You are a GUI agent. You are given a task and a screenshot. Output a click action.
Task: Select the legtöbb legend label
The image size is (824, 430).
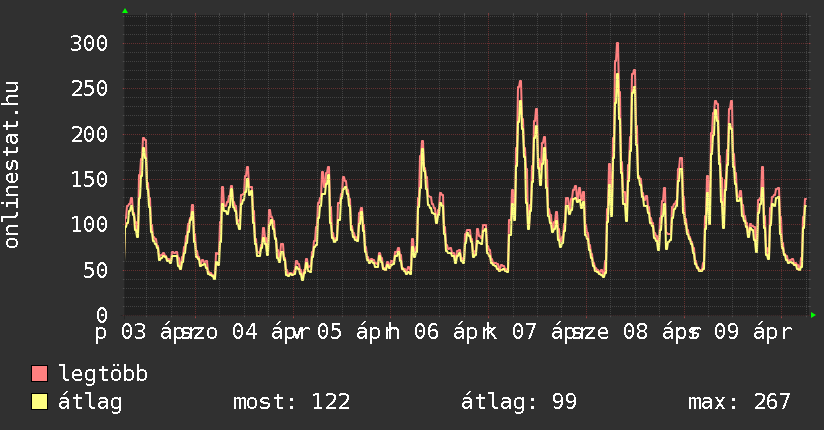104,375
